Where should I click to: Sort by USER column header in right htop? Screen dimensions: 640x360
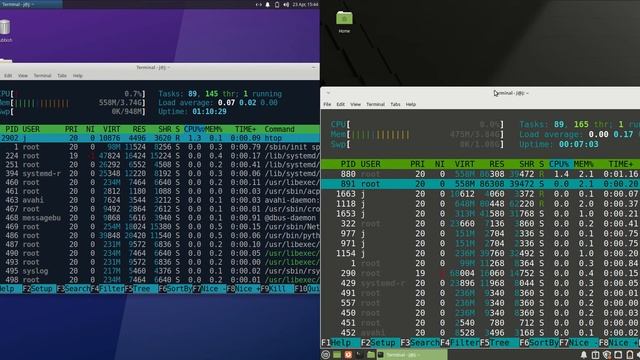point(371,164)
